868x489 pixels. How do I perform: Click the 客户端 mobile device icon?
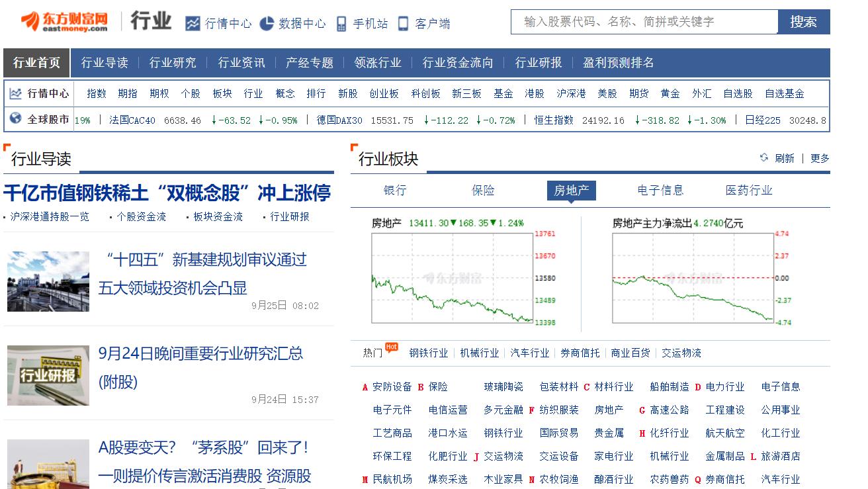click(402, 23)
